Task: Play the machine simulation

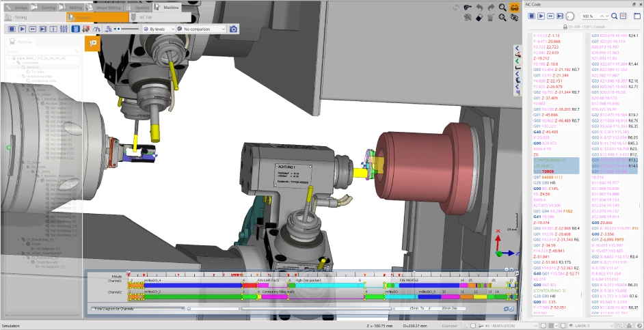Action: (22, 29)
